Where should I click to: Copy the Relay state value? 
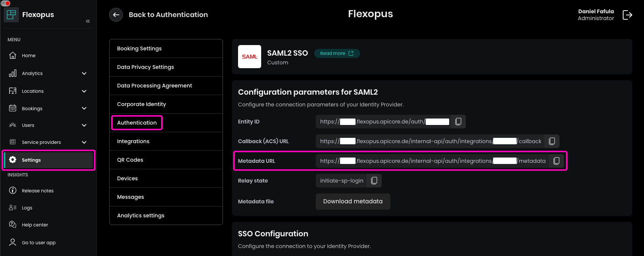[374, 181]
